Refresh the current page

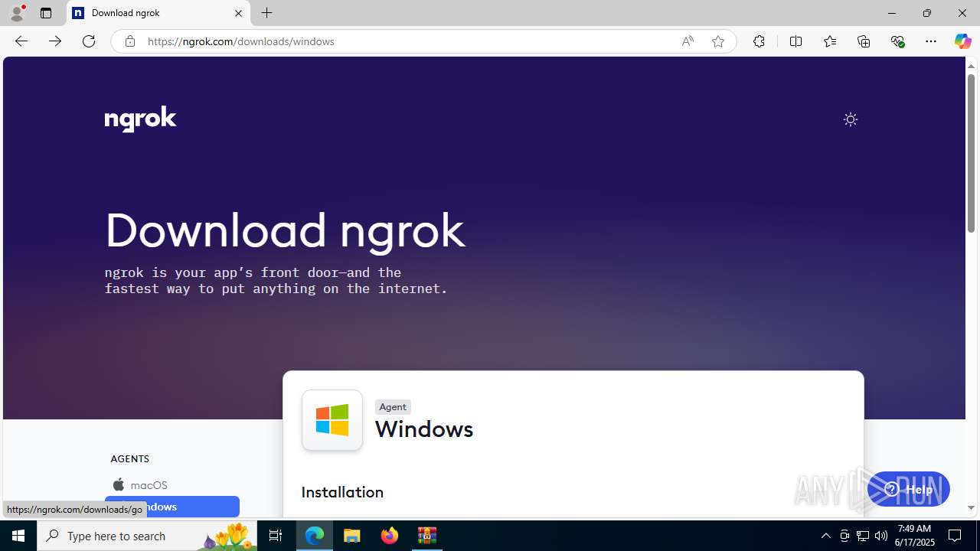[x=89, y=41]
